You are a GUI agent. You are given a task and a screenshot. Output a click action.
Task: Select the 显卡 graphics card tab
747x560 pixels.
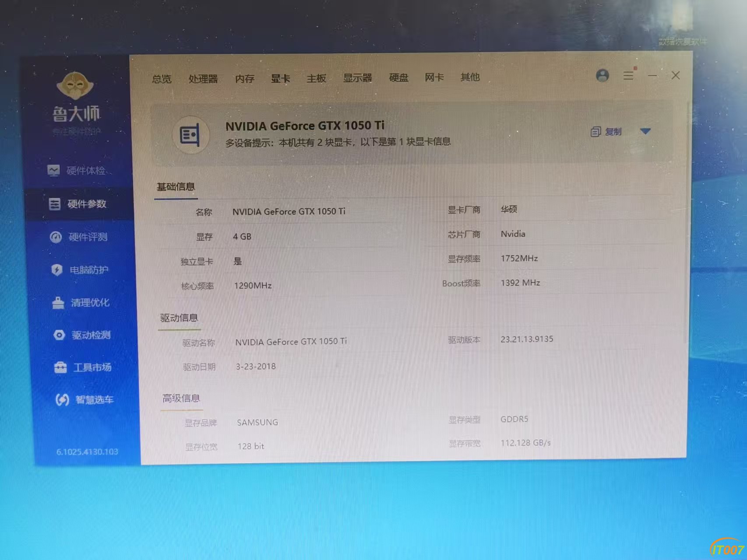tap(280, 78)
